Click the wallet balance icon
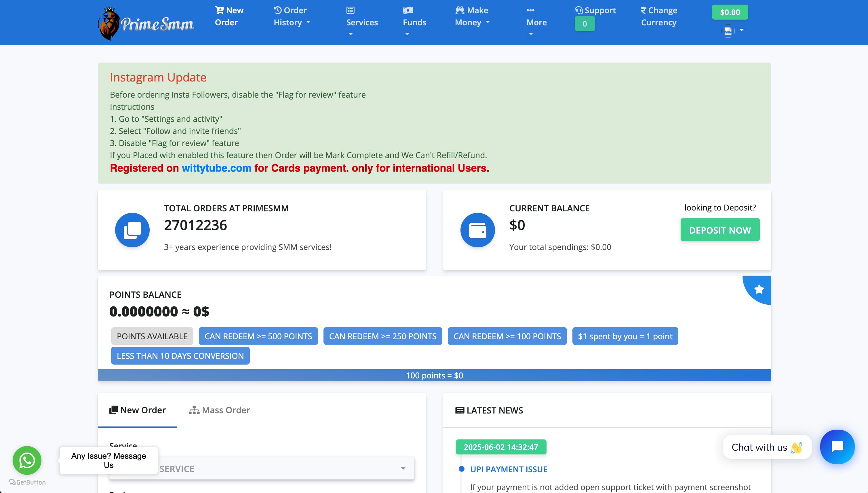Image resolution: width=868 pixels, height=493 pixels. (477, 230)
